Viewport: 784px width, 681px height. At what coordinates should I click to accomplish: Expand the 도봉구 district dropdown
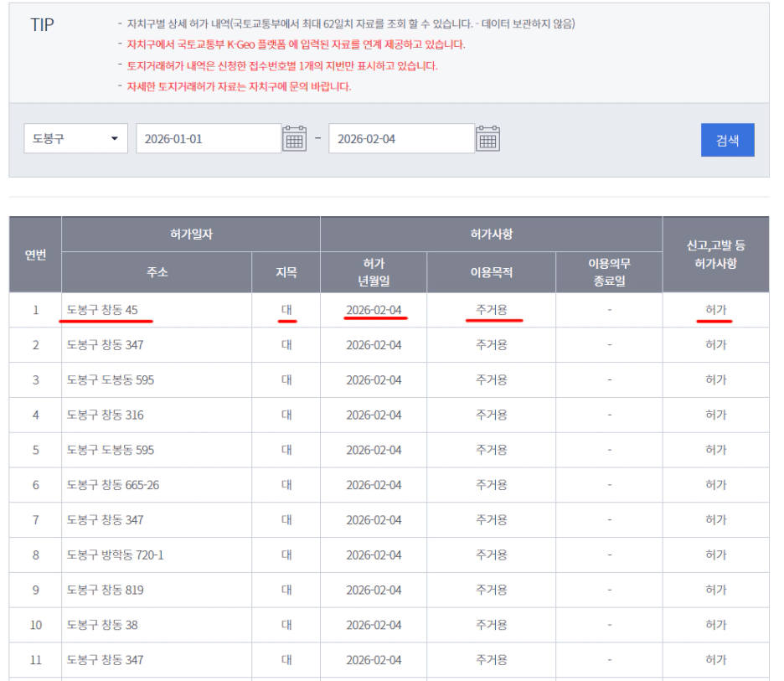pos(75,139)
